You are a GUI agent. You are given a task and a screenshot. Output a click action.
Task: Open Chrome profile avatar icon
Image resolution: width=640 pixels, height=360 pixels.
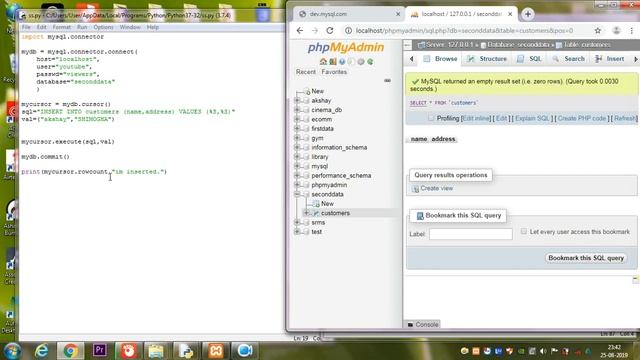[616, 31]
